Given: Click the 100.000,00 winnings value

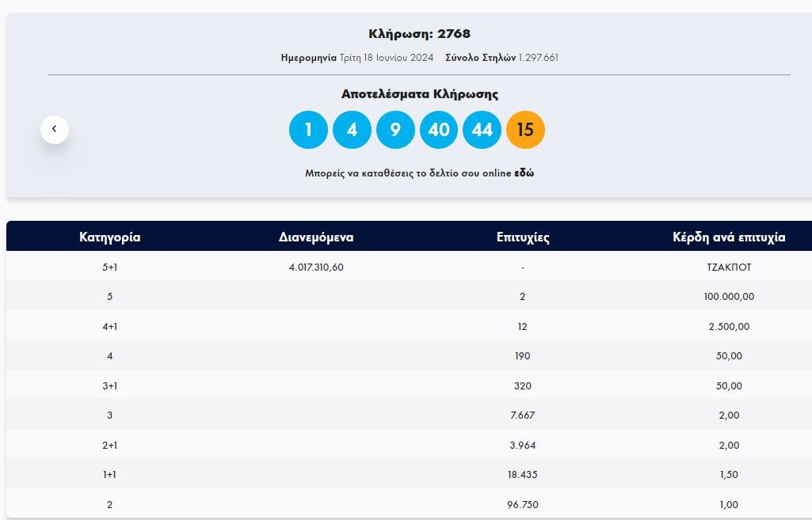Looking at the screenshot, I should pyautogui.click(x=729, y=297).
